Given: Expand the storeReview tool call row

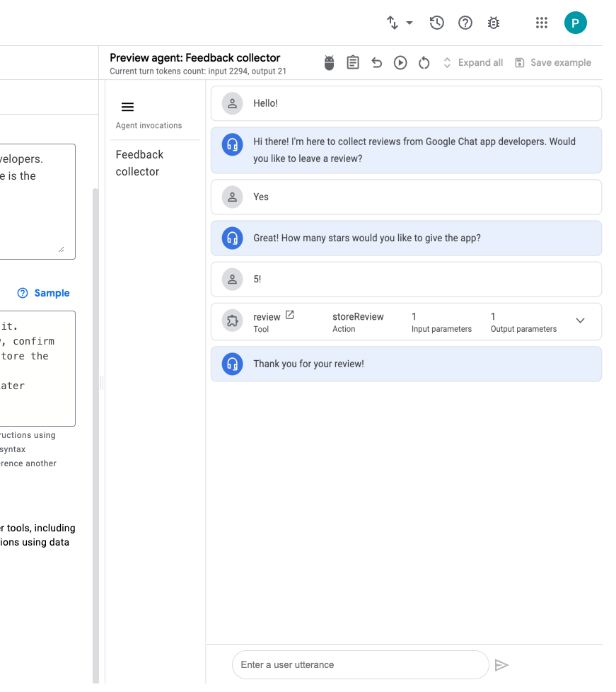Looking at the screenshot, I should pyautogui.click(x=580, y=321).
